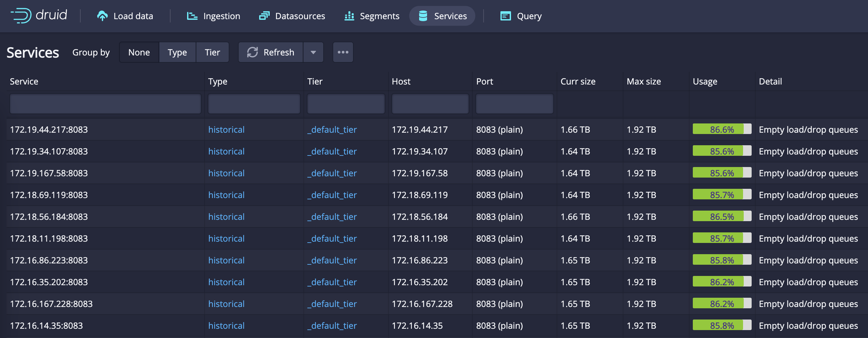This screenshot has width=868, height=338.
Task: Click the Query console icon
Action: point(505,16)
